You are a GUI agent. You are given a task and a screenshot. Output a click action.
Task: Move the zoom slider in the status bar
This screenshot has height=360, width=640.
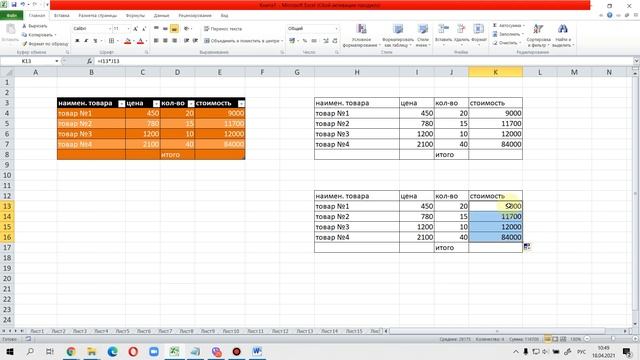tap(613, 339)
